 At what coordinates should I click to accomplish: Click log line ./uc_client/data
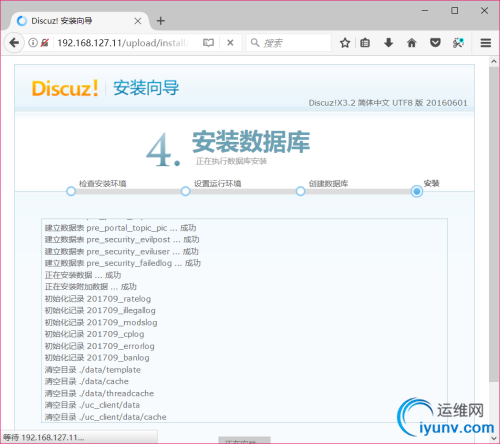pyautogui.click(x=92, y=405)
